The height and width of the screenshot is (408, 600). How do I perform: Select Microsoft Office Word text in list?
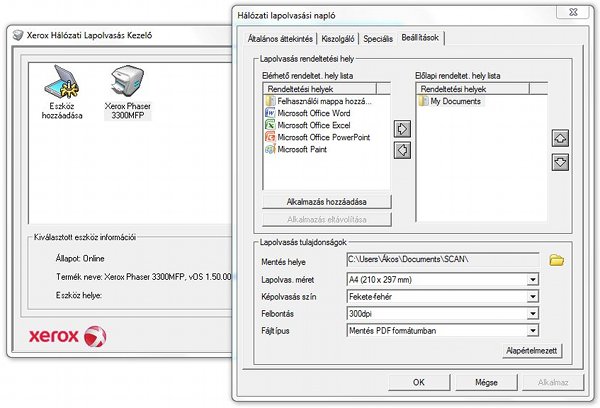[x=314, y=113]
